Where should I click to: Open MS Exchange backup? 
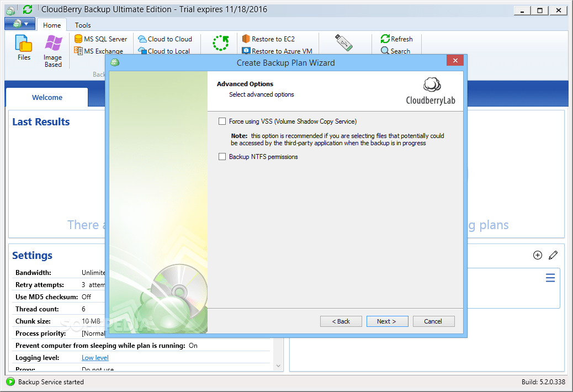101,51
